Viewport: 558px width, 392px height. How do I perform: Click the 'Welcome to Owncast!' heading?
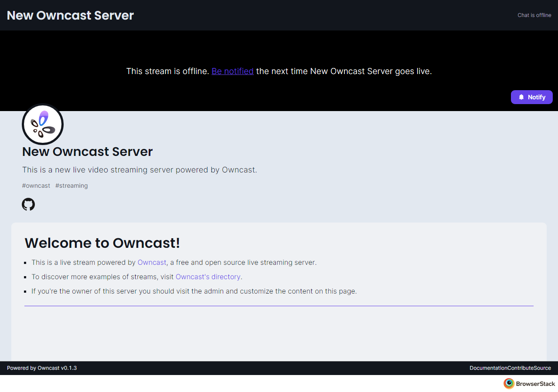pyautogui.click(x=102, y=243)
